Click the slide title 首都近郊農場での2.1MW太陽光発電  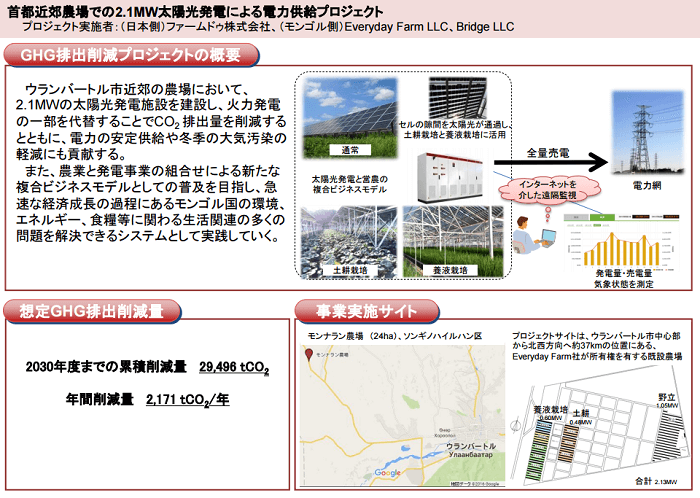click(x=195, y=12)
